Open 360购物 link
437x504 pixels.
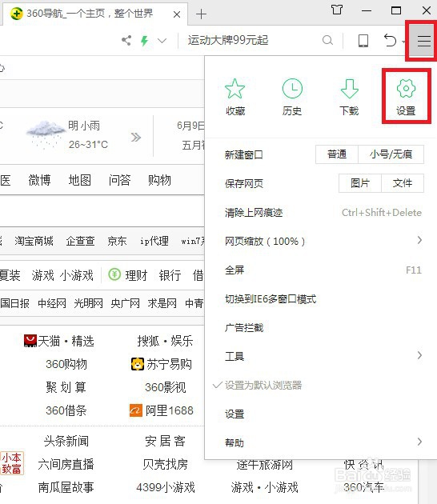point(66,364)
